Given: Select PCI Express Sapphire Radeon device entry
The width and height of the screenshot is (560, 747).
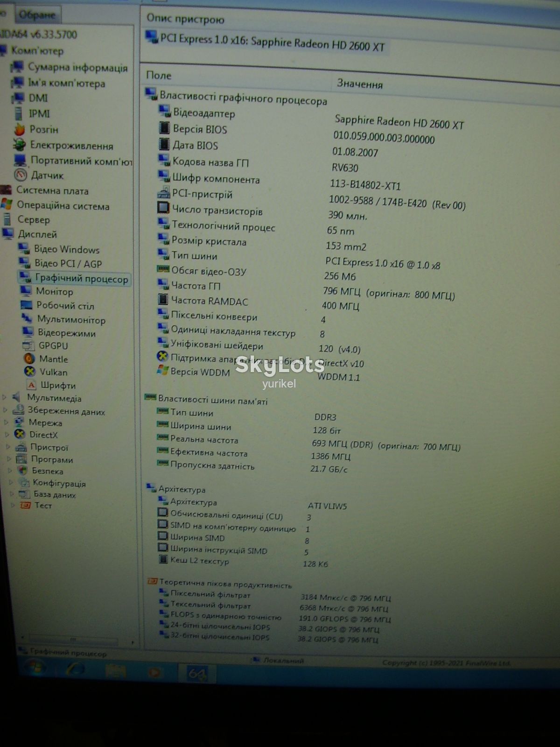Looking at the screenshot, I should pyautogui.click(x=266, y=42).
